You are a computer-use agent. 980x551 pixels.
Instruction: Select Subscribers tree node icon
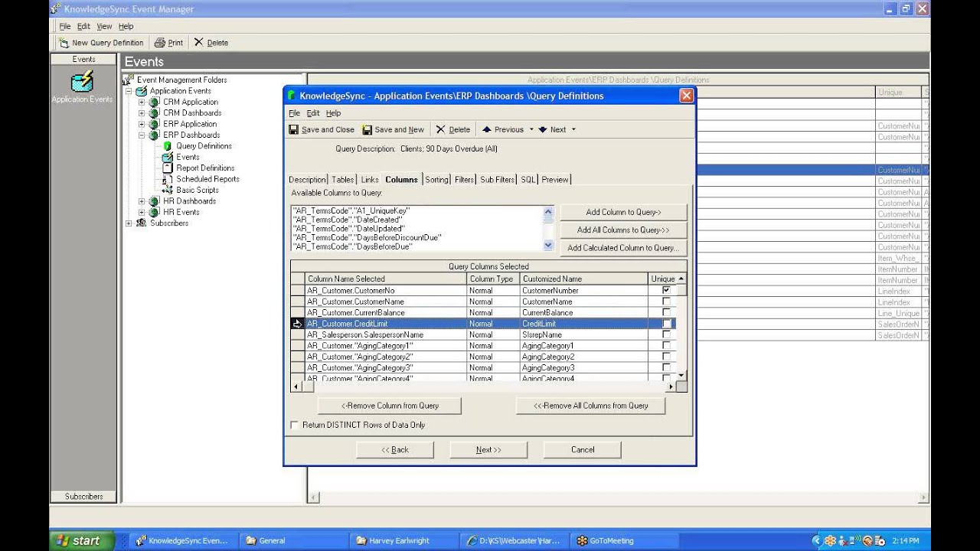(141, 223)
